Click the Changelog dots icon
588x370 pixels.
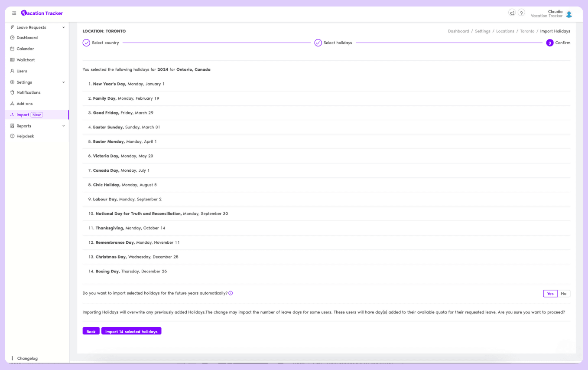(12, 358)
